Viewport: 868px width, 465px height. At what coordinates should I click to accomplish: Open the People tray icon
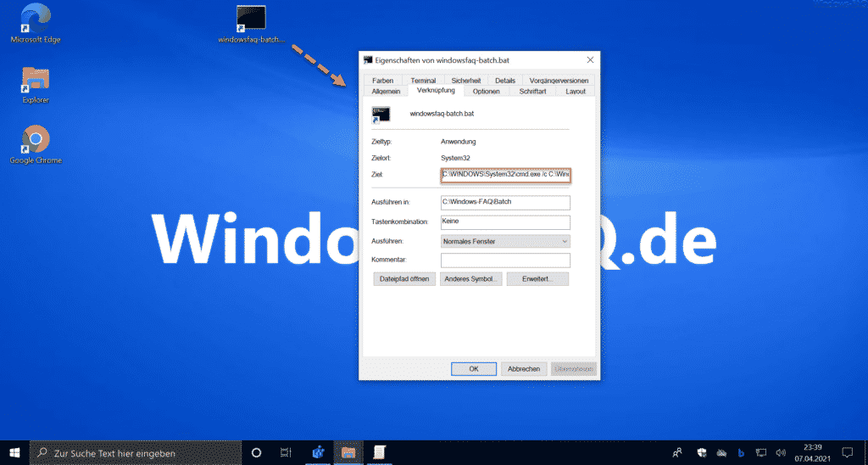[677, 452]
